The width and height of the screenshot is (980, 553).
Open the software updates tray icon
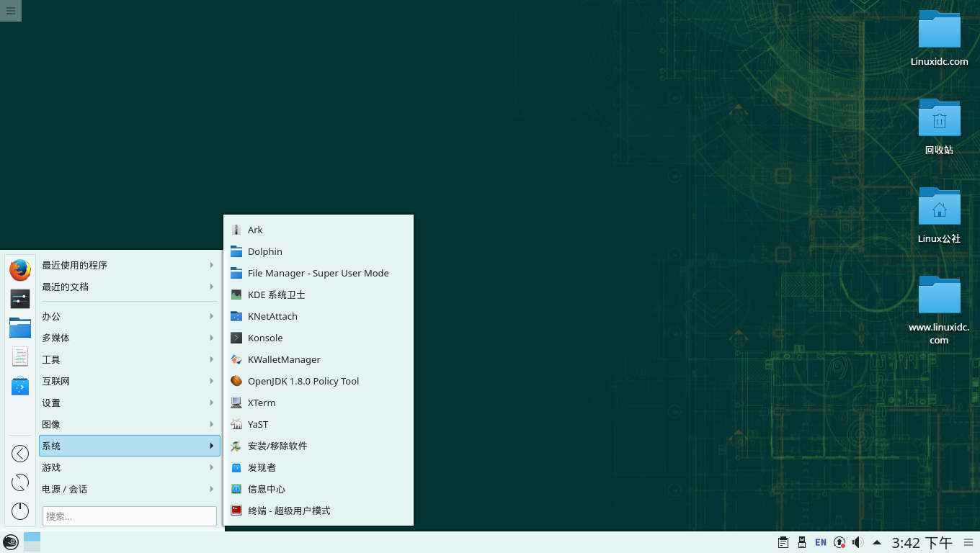coord(839,542)
